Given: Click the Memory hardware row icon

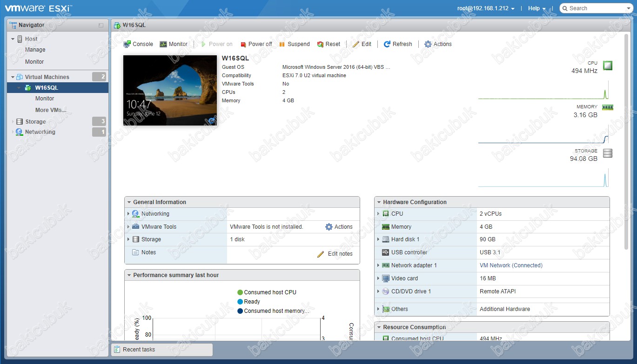Looking at the screenshot, I should point(385,227).
